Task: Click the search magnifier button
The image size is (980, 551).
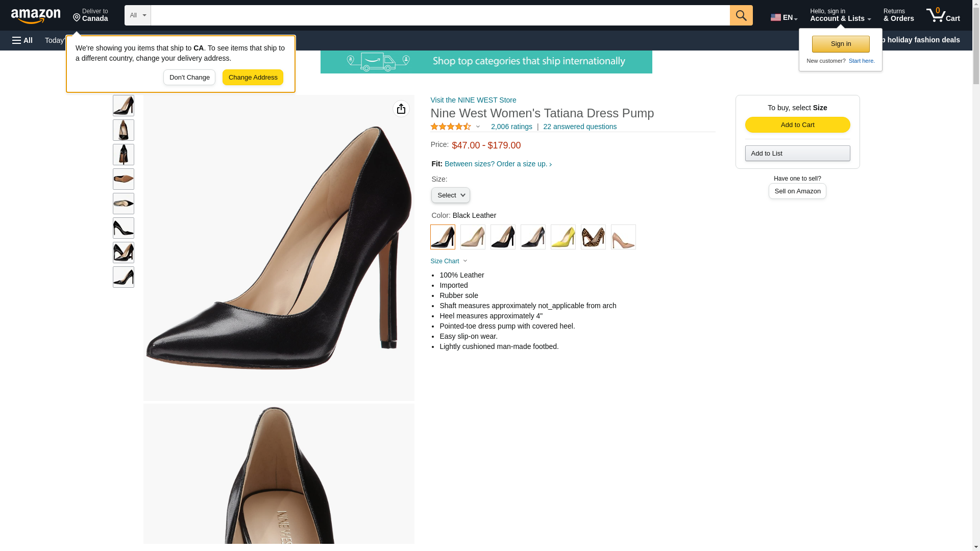Action: click(x=741, y=15)
